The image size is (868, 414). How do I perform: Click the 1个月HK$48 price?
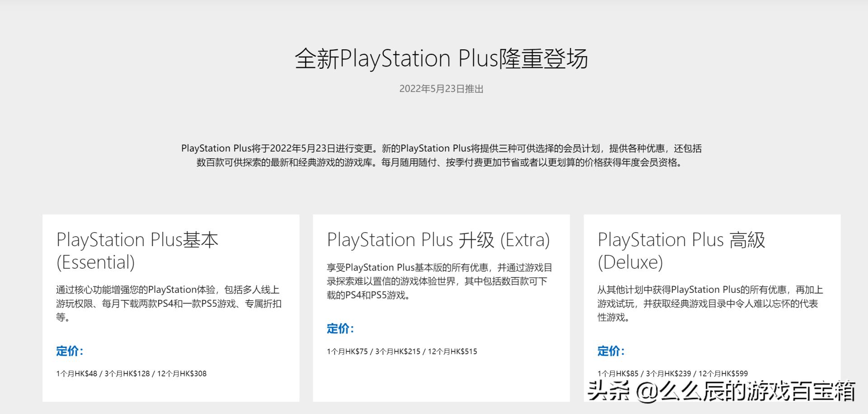tap(77, 374)
